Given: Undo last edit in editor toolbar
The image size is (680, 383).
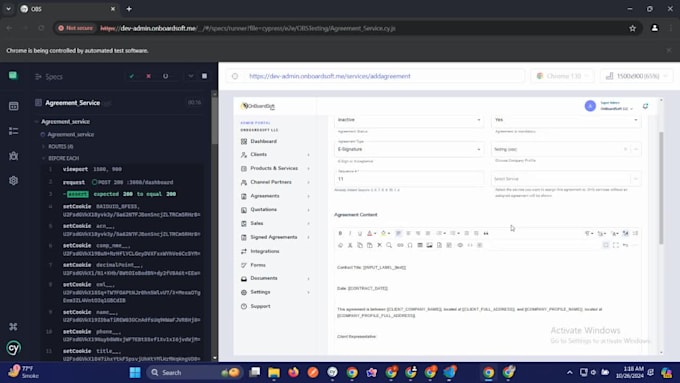Looking at the screenshot, I should 625,245.
